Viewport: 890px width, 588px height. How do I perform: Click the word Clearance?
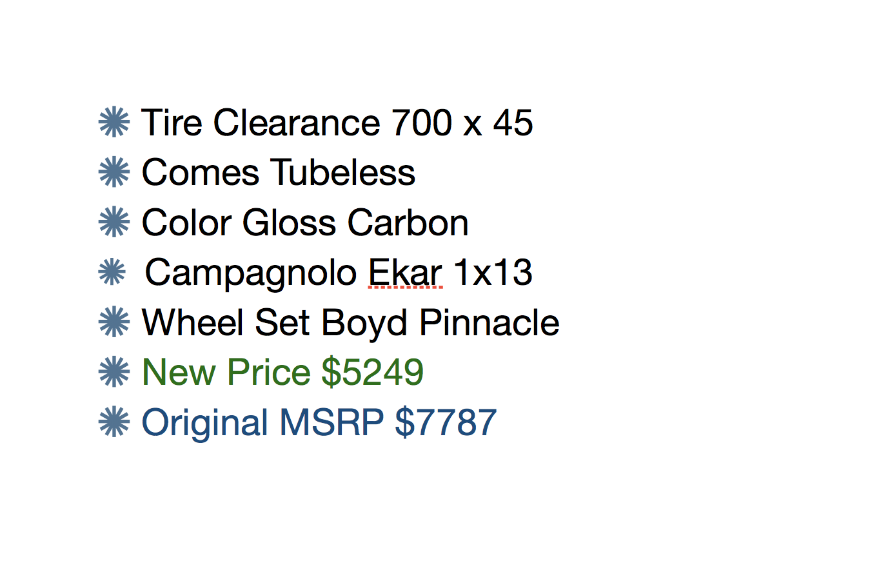[297, 122]
